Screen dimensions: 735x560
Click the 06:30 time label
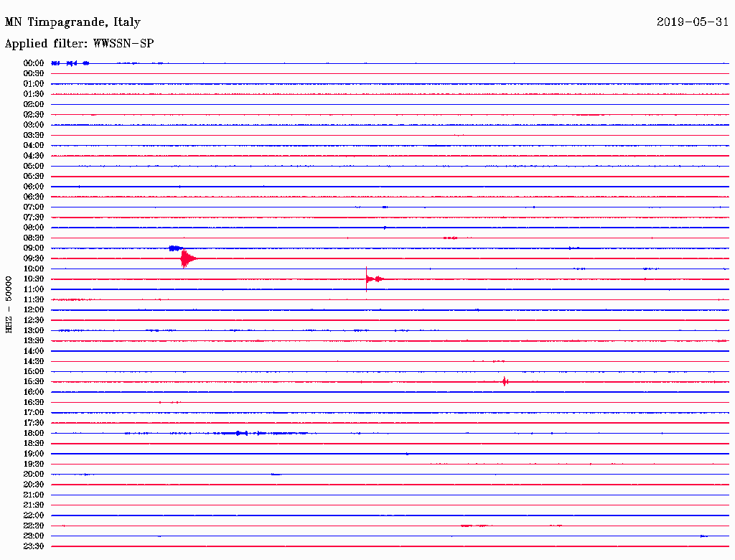click(x=34, y=197)
